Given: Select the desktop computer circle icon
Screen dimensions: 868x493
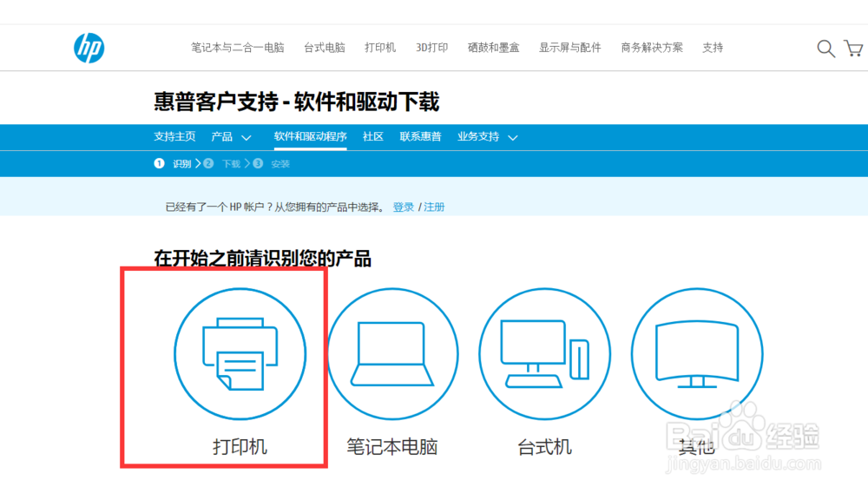Looking at the screenshot, I should 545,353.
